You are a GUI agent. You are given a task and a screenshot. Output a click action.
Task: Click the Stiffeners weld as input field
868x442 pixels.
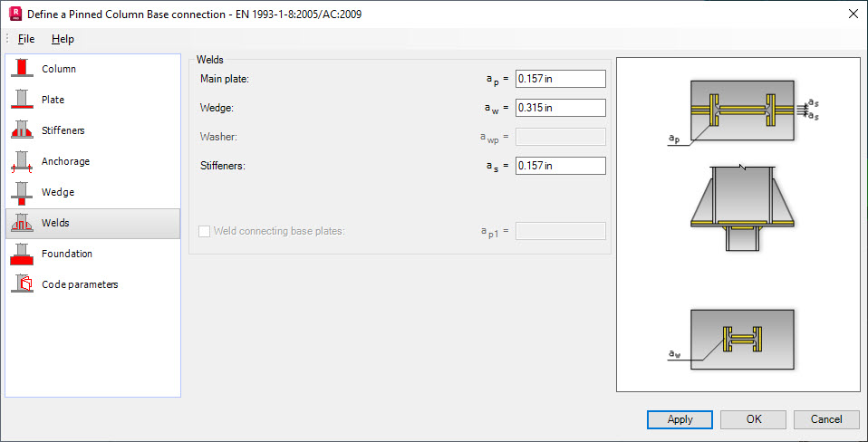[560, 166]
